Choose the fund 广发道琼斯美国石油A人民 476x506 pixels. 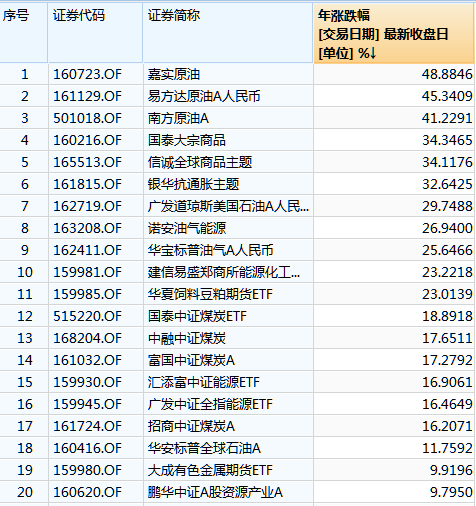click(228, 206)
